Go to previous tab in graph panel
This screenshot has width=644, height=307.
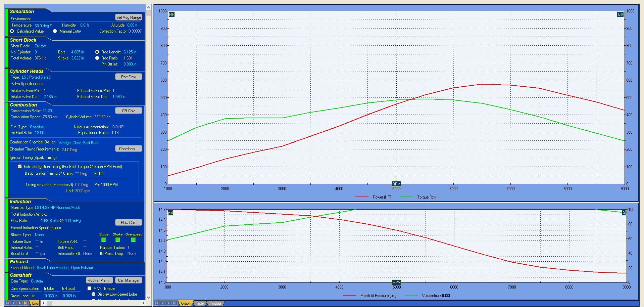tap(163, 303)
